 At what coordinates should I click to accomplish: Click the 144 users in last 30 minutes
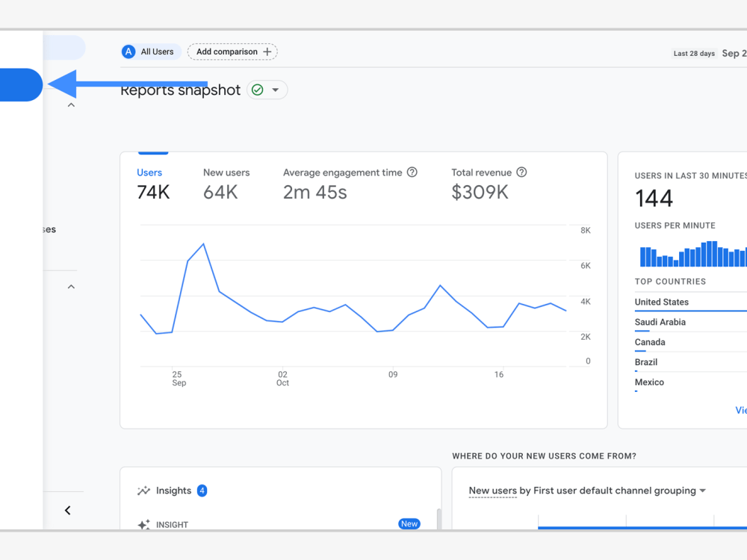654,198
